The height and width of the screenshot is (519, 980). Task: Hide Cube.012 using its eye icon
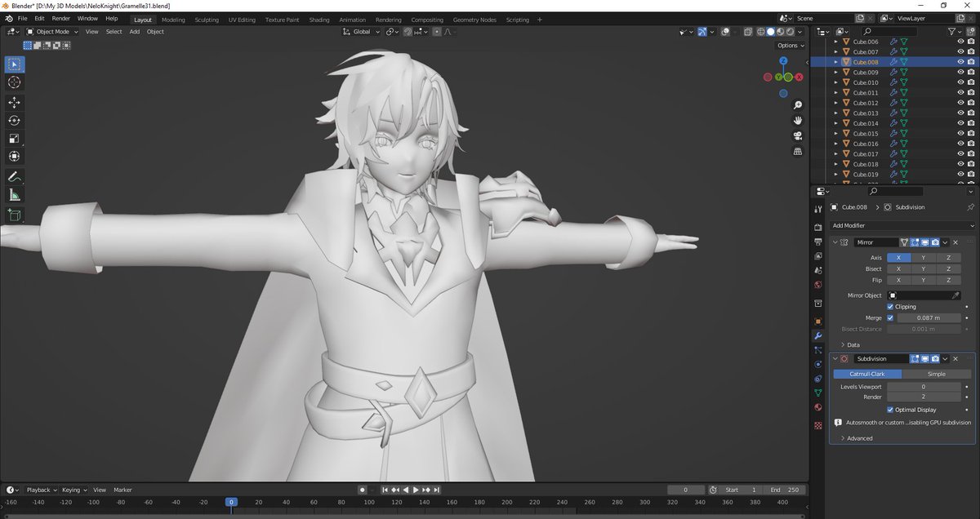point(960,103)
